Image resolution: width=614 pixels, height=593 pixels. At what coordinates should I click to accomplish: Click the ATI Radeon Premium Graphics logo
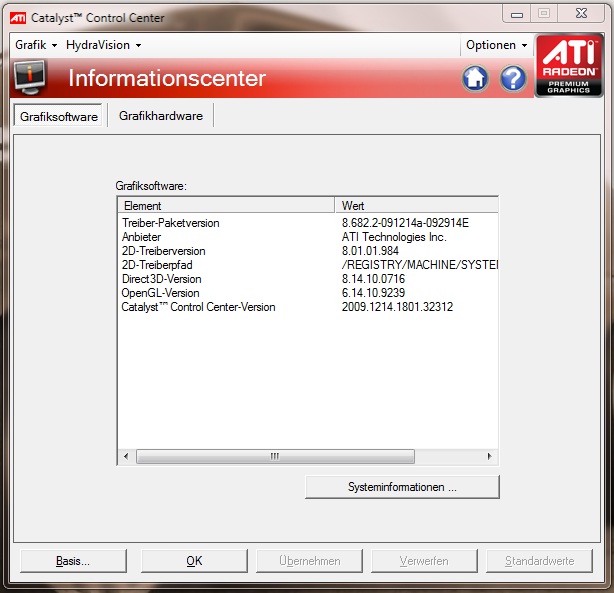click(x=569, y=65)
